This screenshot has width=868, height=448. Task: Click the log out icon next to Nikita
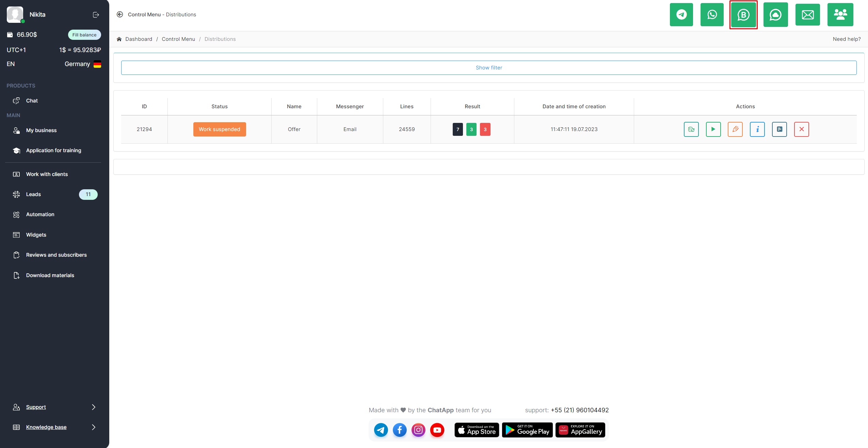[96, 15]
